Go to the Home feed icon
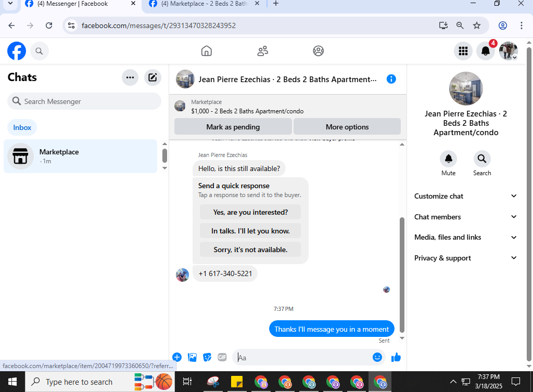The image size is (533, 392). click(x=206, y=51)
